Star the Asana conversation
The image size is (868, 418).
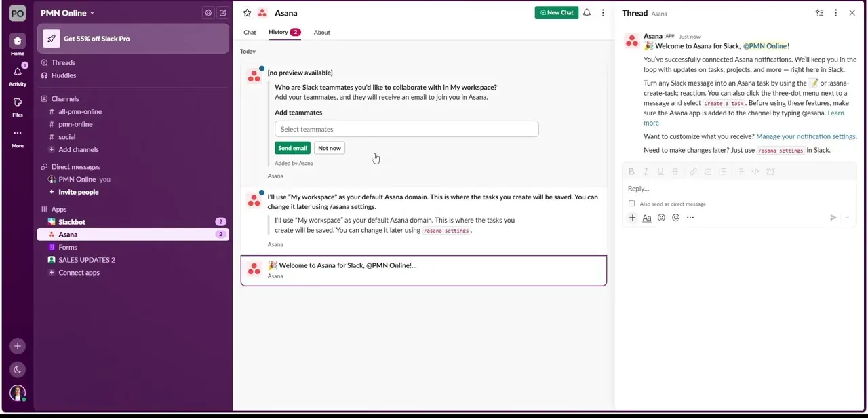pos(247,13)
